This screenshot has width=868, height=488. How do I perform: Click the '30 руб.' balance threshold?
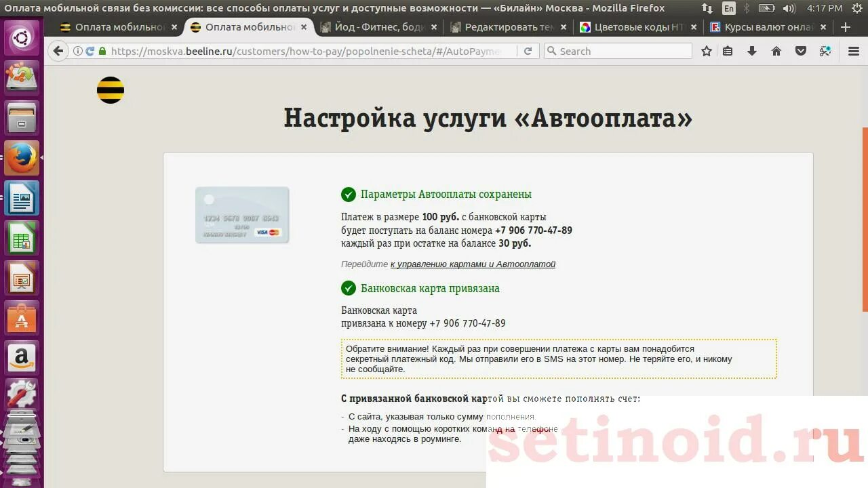point(515,243)
